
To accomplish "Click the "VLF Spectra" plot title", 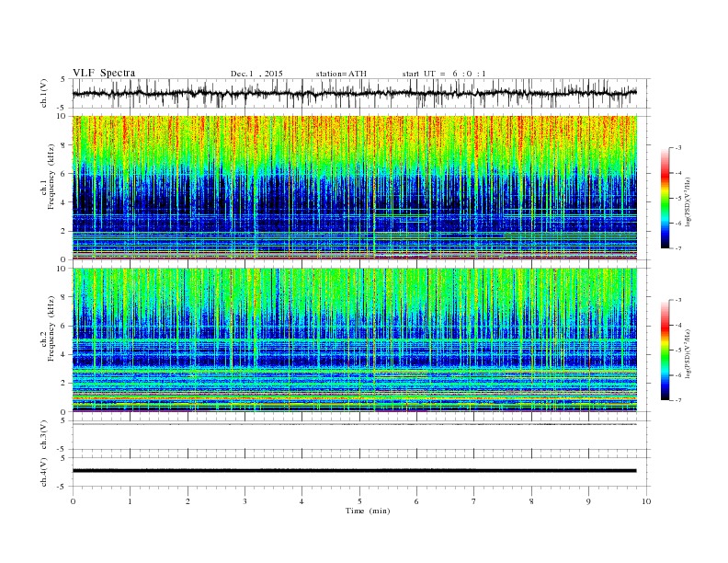I will tap(104, 73).
